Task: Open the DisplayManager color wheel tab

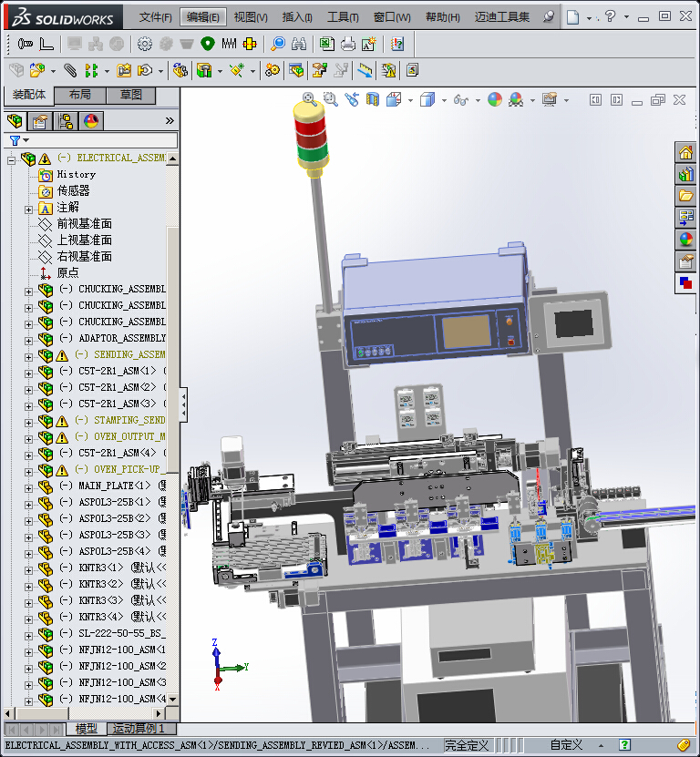Action: pos(90,121)
